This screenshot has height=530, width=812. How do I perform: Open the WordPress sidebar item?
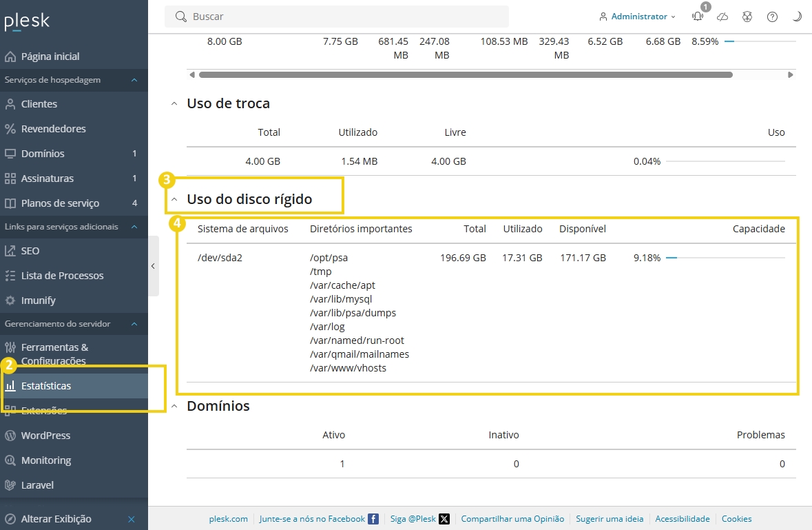(x=45, y=436)
